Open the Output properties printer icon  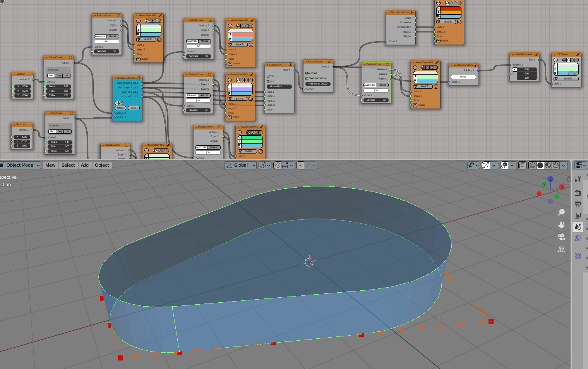click(578, 204)
